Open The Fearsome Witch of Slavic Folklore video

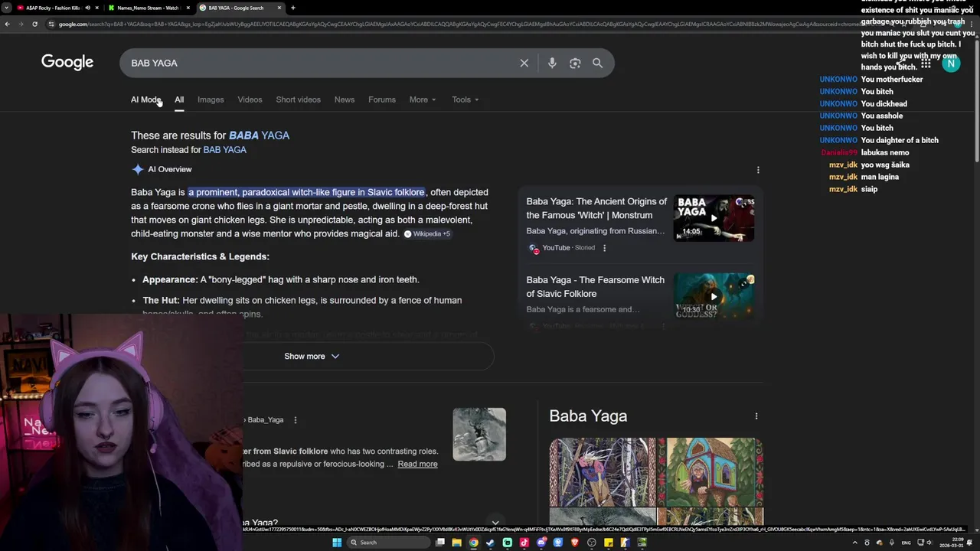(x=595, y=287)
